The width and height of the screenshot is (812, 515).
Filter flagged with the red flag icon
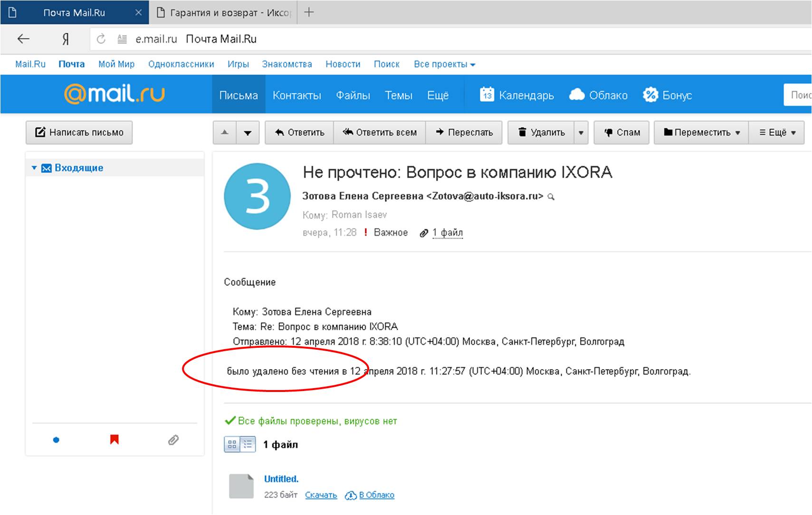114,439
